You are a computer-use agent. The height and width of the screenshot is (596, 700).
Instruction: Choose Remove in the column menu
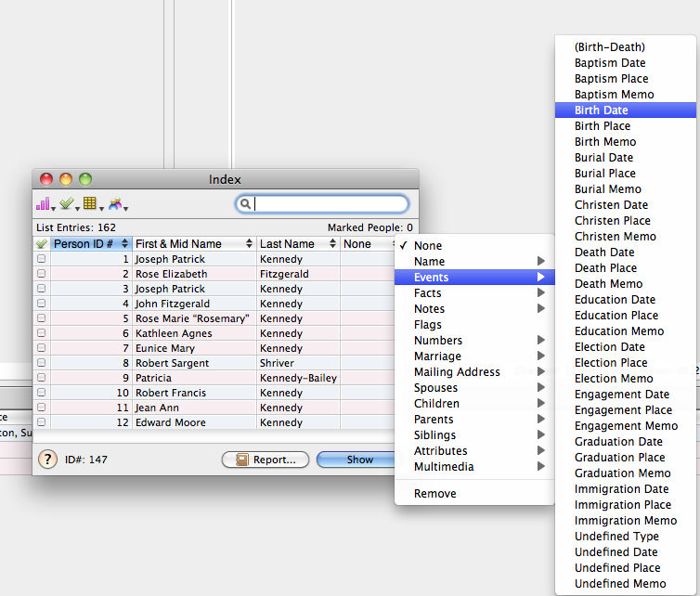pos(435,494)
